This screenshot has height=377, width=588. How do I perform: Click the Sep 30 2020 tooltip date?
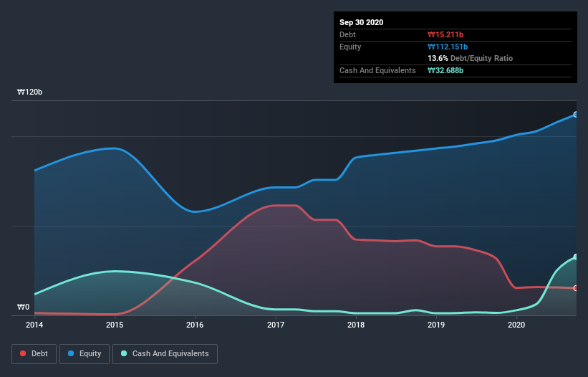coord(361,22)
